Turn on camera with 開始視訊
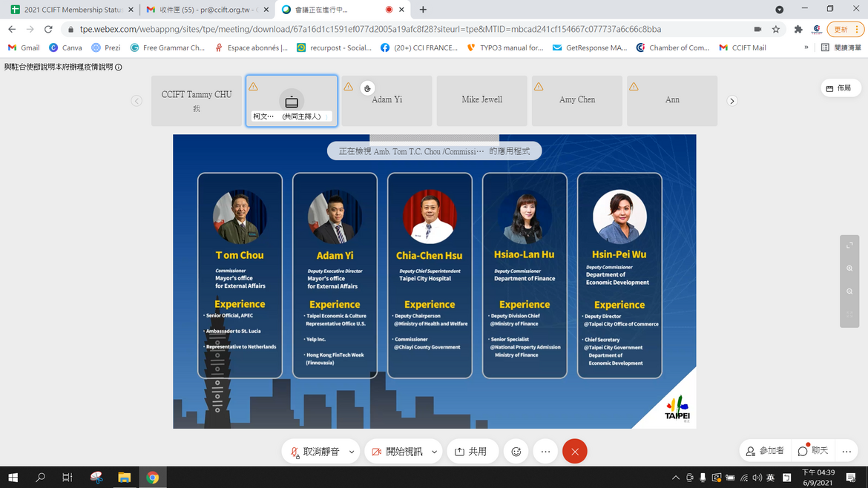 tap(398, 452)
